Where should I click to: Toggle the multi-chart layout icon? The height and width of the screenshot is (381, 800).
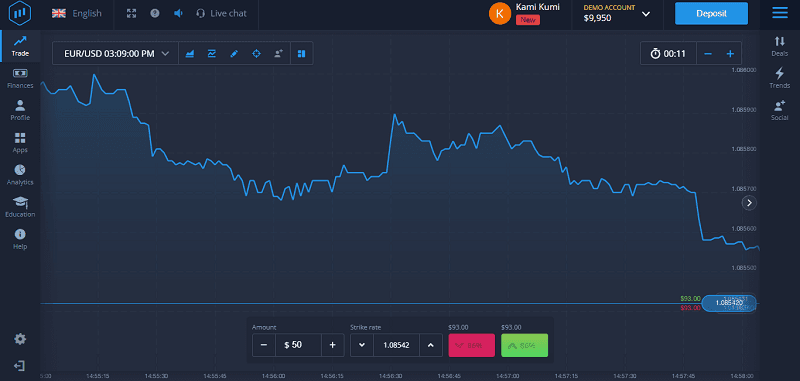coord(302,54)
